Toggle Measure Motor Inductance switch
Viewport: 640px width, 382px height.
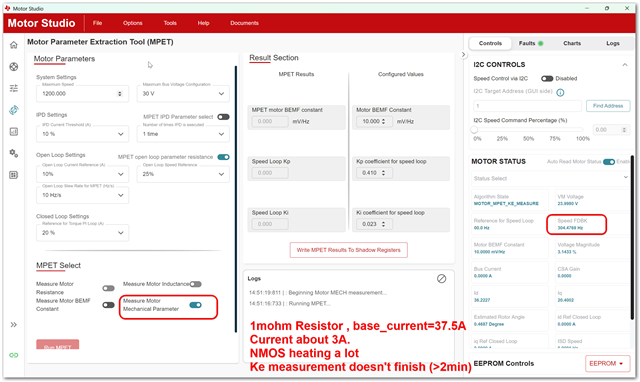pos(195,284)
